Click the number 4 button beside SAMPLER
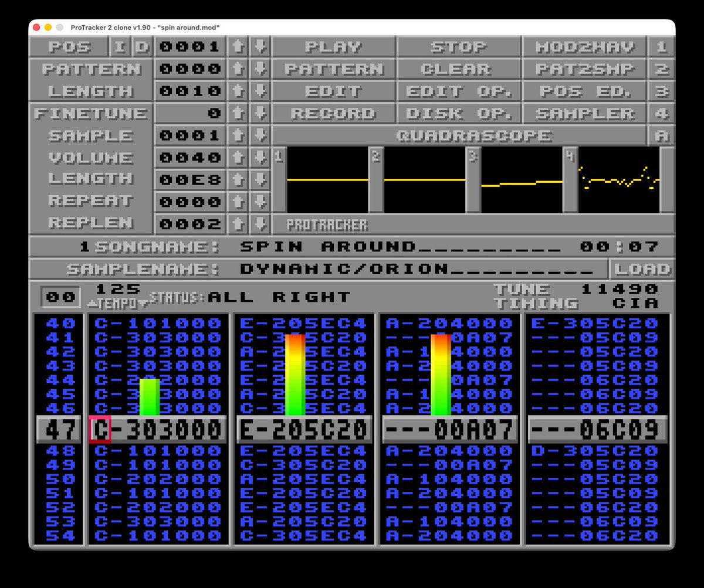Screen dimensions: 704x588 point(662,114)
